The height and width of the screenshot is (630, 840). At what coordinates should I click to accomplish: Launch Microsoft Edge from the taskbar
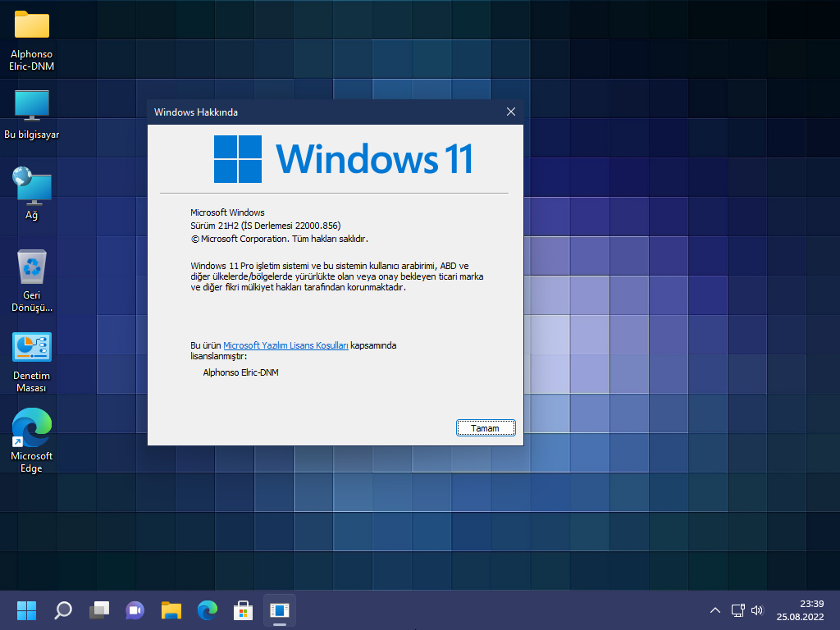[x=207, y=610]
